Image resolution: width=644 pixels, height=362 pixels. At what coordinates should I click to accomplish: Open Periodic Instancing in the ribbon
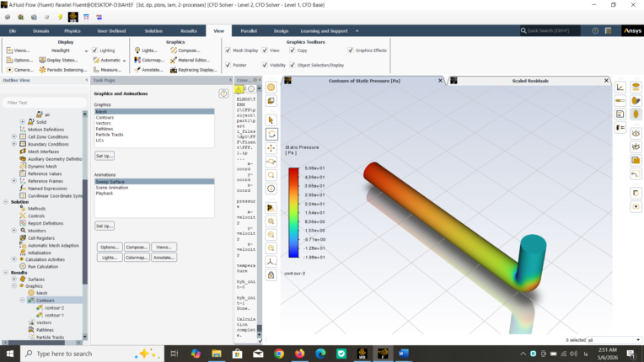point(63,70)
